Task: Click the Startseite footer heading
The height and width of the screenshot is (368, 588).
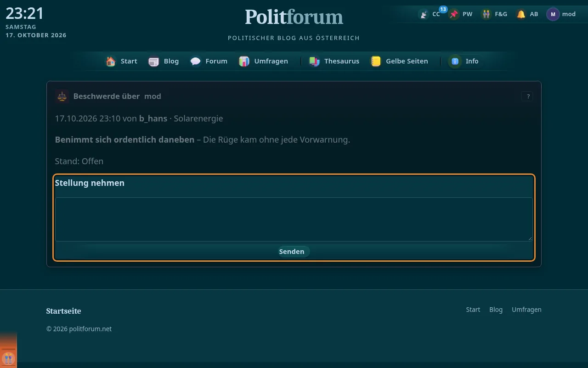Action: (64, 311)
